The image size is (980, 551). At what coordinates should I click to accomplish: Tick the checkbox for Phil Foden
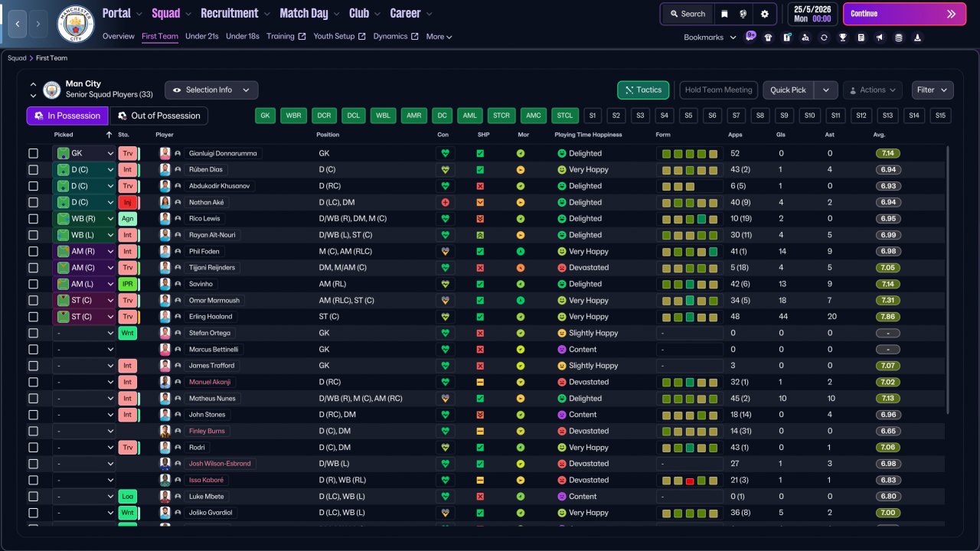click(x=33, y=252)
